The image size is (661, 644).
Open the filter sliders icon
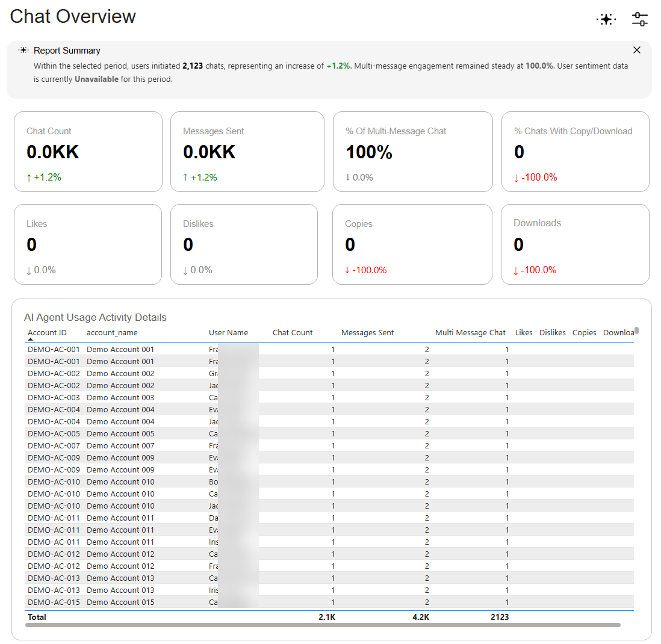pos(640,19)
